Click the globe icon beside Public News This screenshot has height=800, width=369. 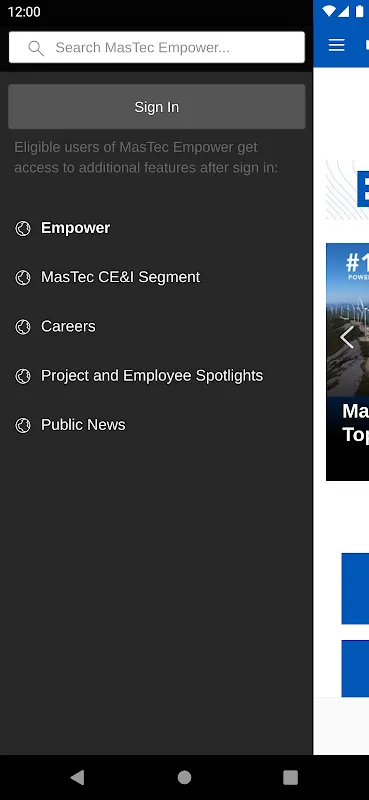23,425
